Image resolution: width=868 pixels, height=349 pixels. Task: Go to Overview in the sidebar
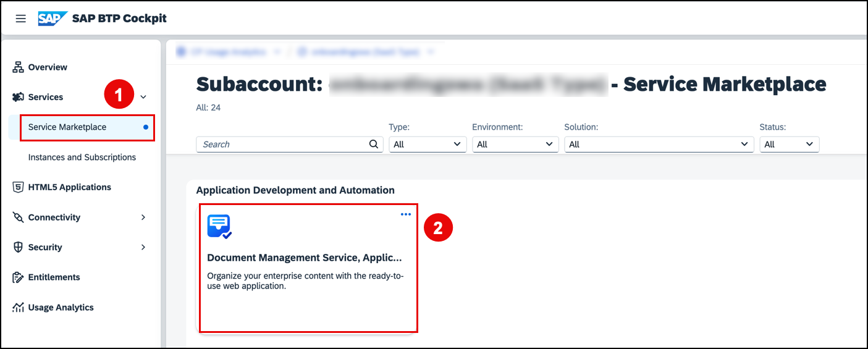tap(48, 67)
